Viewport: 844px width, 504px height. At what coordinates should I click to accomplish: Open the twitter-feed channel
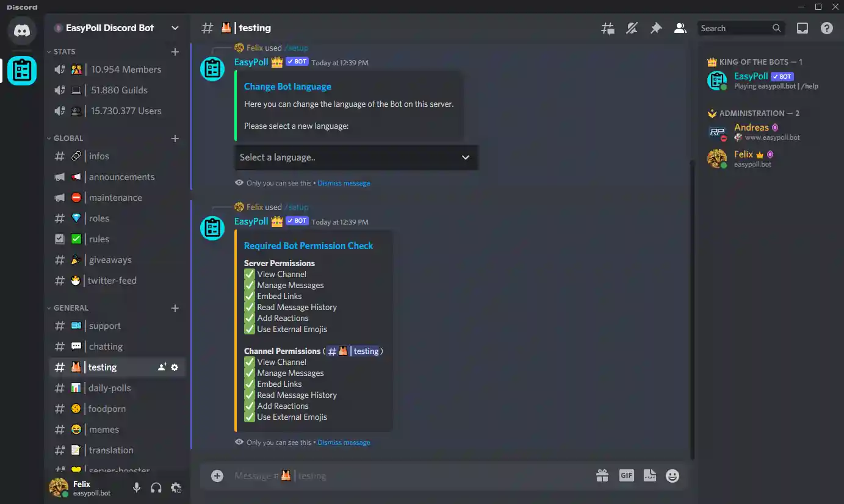coord(117,281)
